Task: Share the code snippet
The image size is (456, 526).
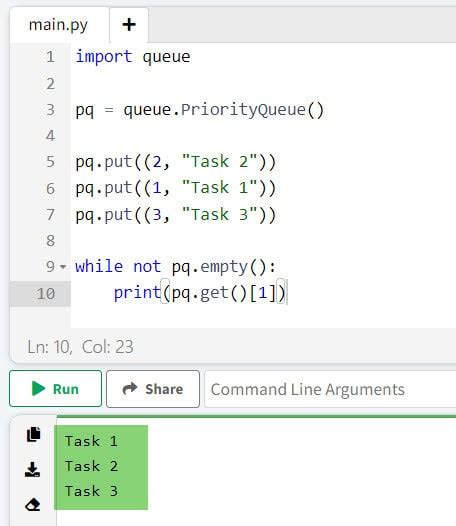Action: (153, 389)
